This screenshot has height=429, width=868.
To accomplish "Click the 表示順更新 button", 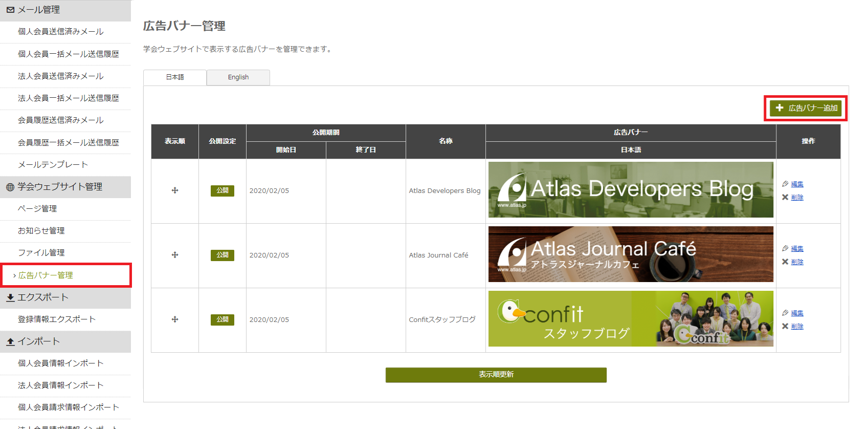I will [x=496, y=375].
